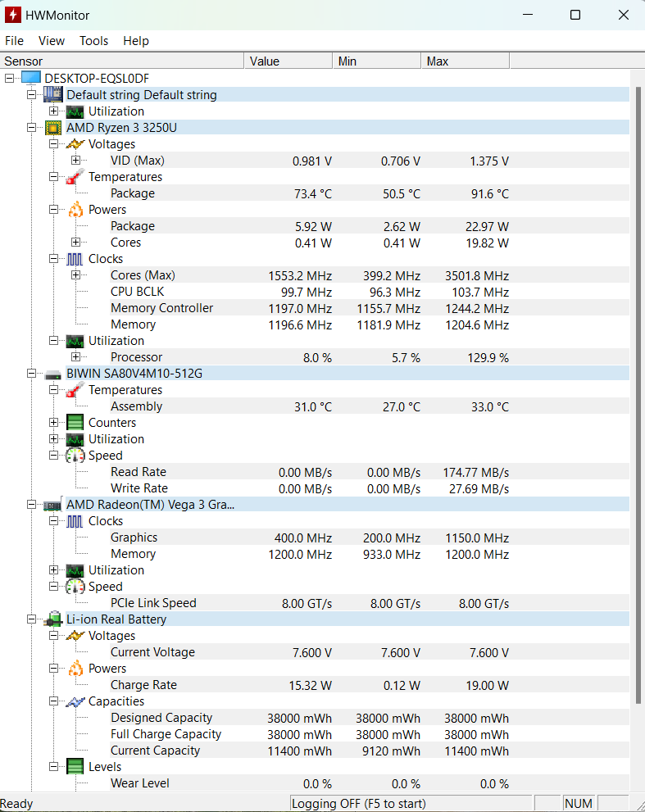Click the Powers flame icon under AMD Ryzen
This screenshot has width=645, height=812.
click(x=75, y=210)
